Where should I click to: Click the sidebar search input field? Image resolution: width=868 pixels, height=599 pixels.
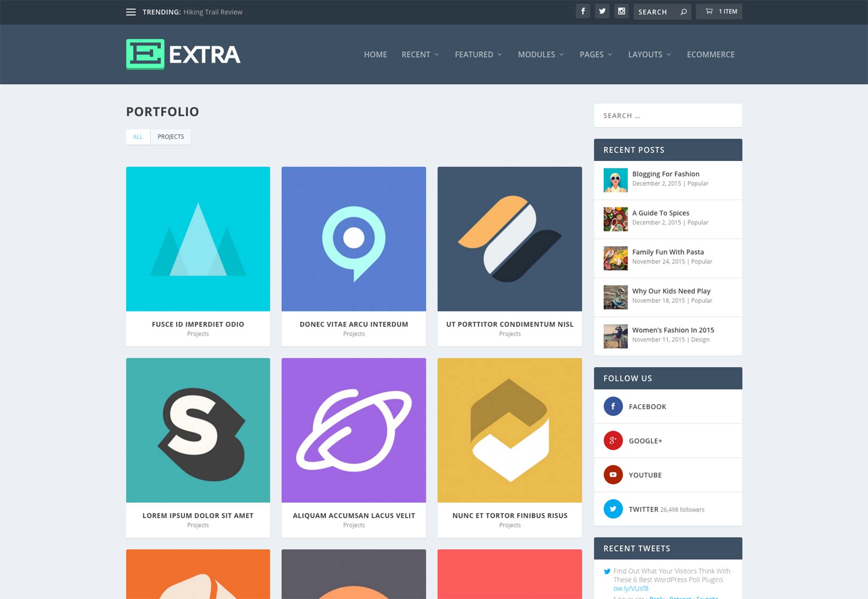[x=668, y=116]
